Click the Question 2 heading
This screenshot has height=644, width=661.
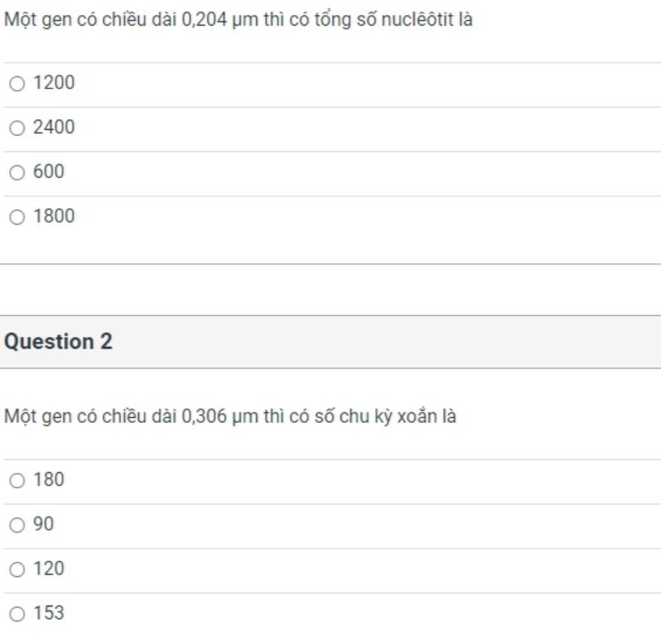[x=58, y=341]
